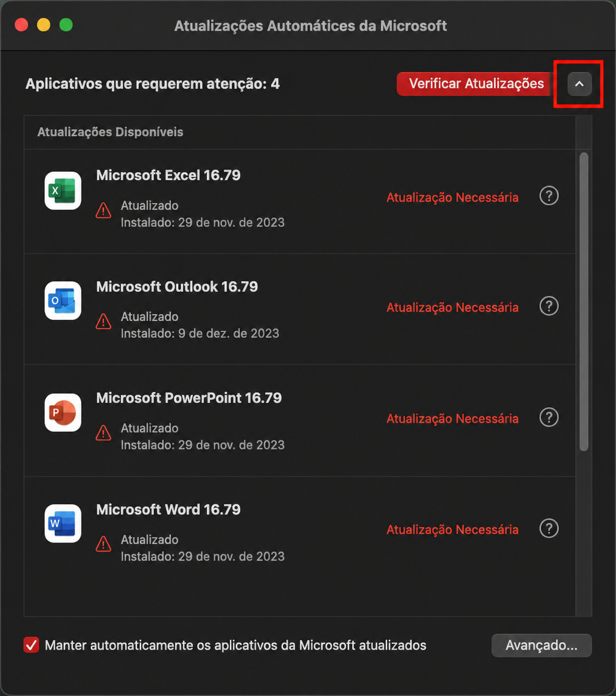Click Outlook's Instalado: 9 de dez. de 2023
The width and height of the screenshot is (616, 696).
200,334
